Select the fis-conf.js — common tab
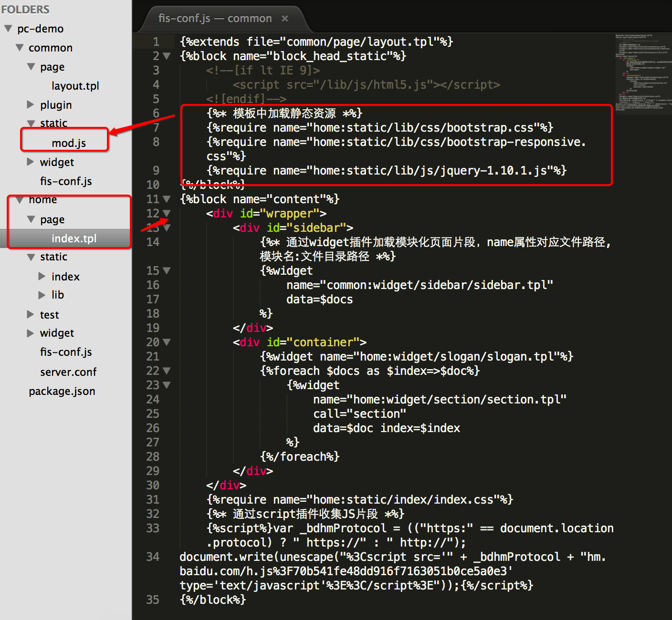This screenshot has height=620, width=672. coord(215,19)
